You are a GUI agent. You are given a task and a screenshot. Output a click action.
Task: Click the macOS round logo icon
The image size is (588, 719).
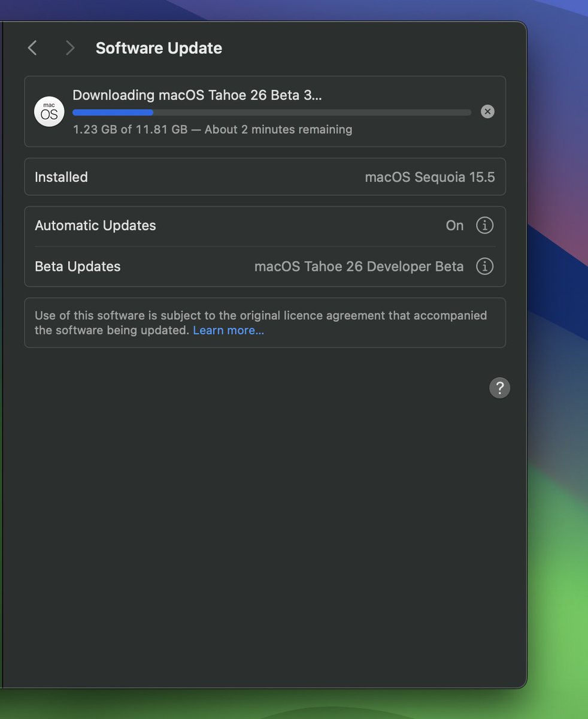[x=49, y=111]
